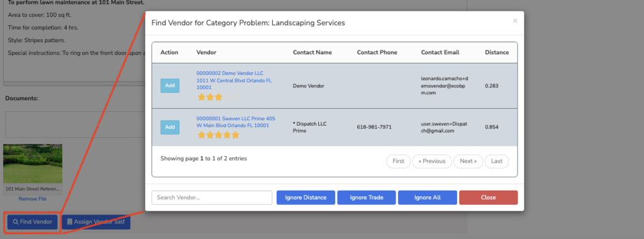Screen dimensions: 644x239
Task: Click the contact name Demo Vendor
Action: (308, 86)
